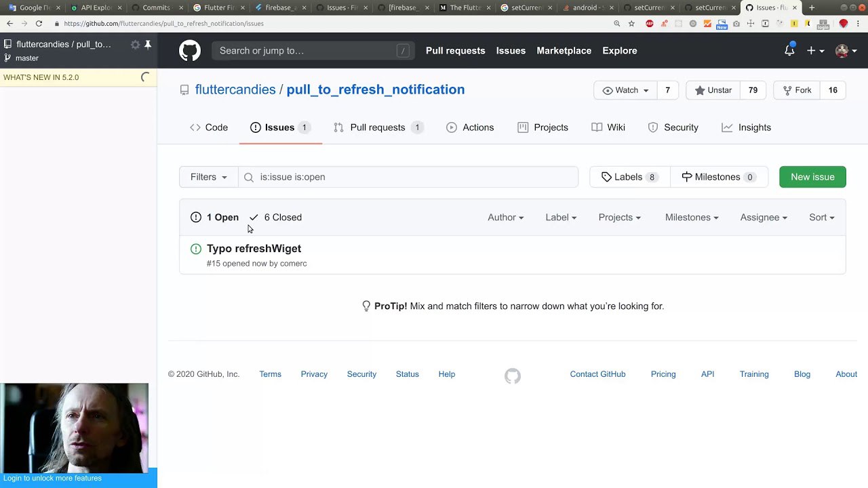View the 16 forks count
Viewport: 868px width, 488px height.
point(833,90)
